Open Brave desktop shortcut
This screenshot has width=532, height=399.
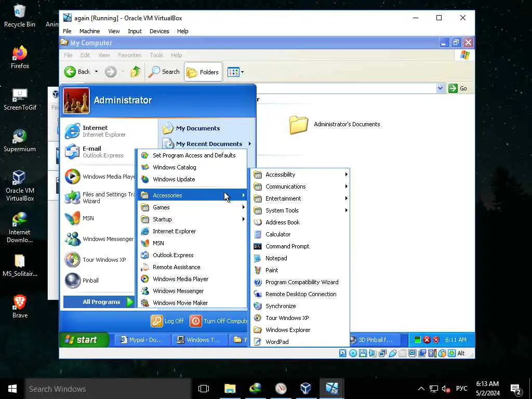click(x=20, y=307)
